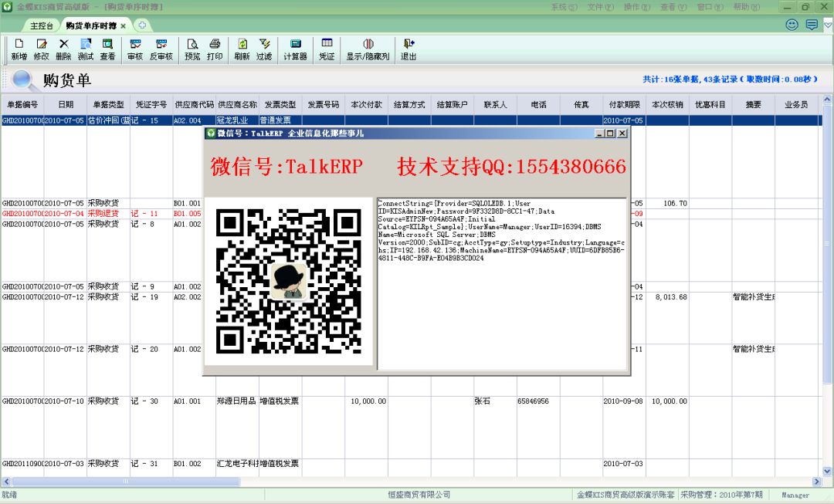Image resolution: width=834 pixels, height=504 pixels.
Task: Close the TalkERP popup window
Action: point(622,134)
